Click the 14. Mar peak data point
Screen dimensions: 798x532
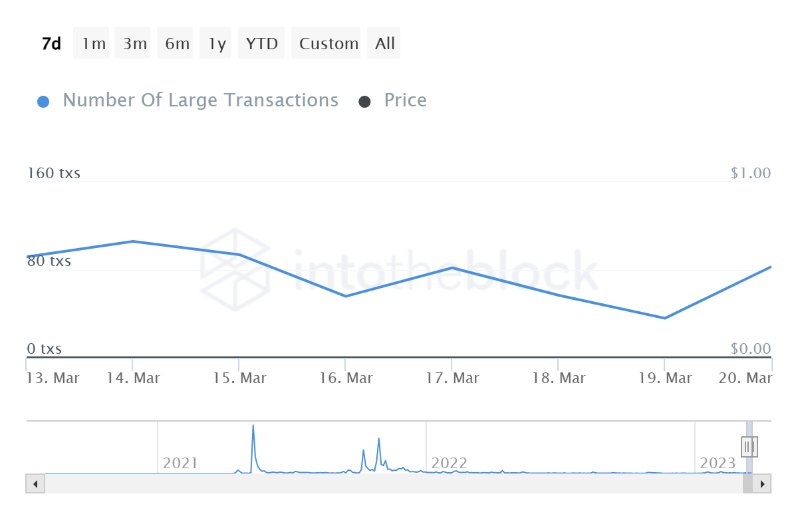point(133,241)
